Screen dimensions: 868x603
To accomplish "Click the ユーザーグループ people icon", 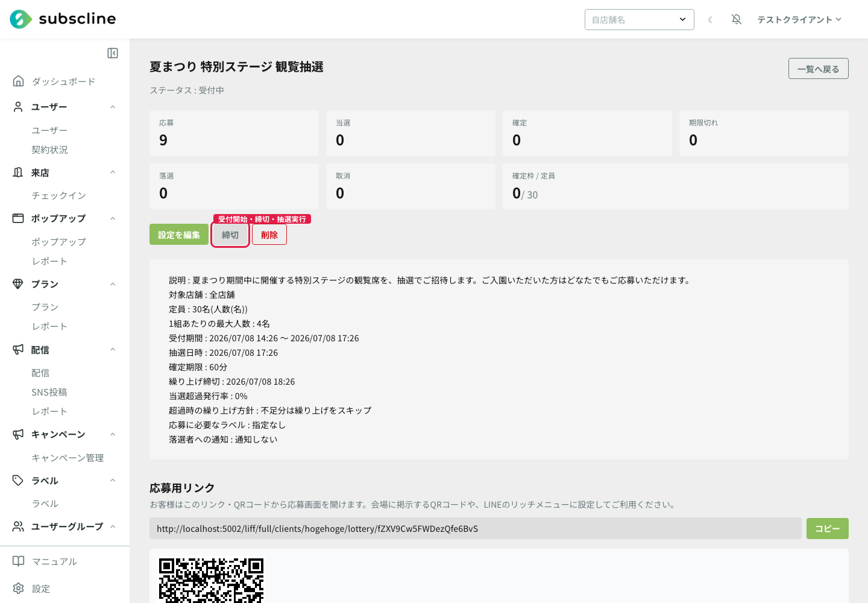I will pos(19,526).
